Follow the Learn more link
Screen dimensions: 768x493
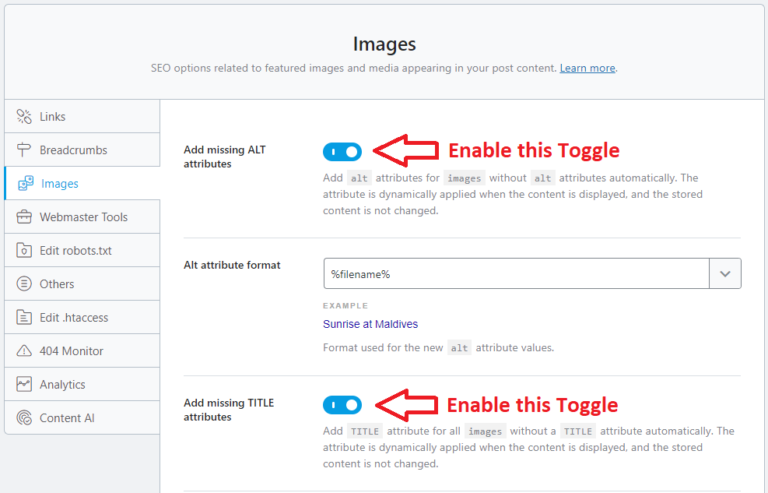pyautogui.click(x=587, y=68)
